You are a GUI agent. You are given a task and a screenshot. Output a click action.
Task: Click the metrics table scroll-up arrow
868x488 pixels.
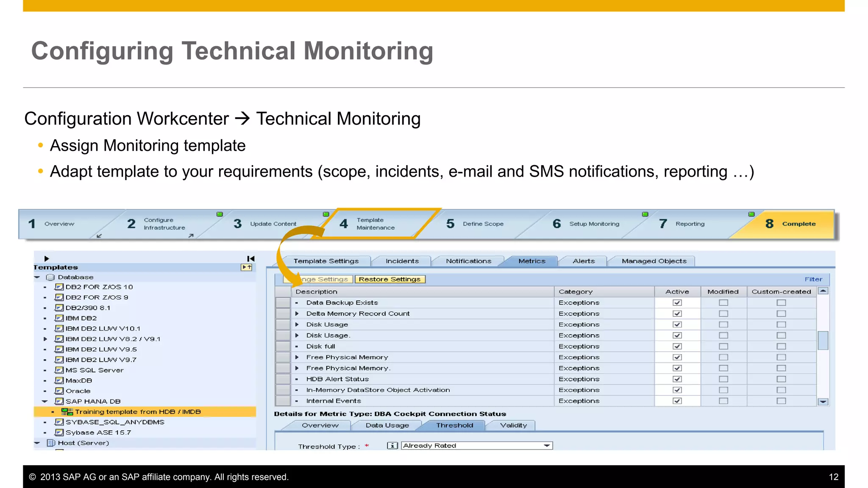pos(823,291)
